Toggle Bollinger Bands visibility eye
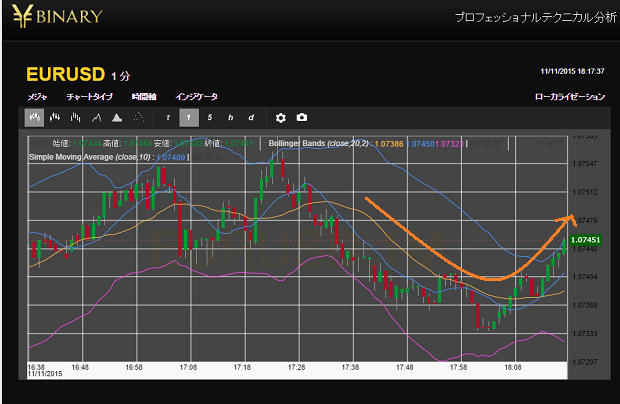Screen dimensions: 620x404 tap(475, 143)
